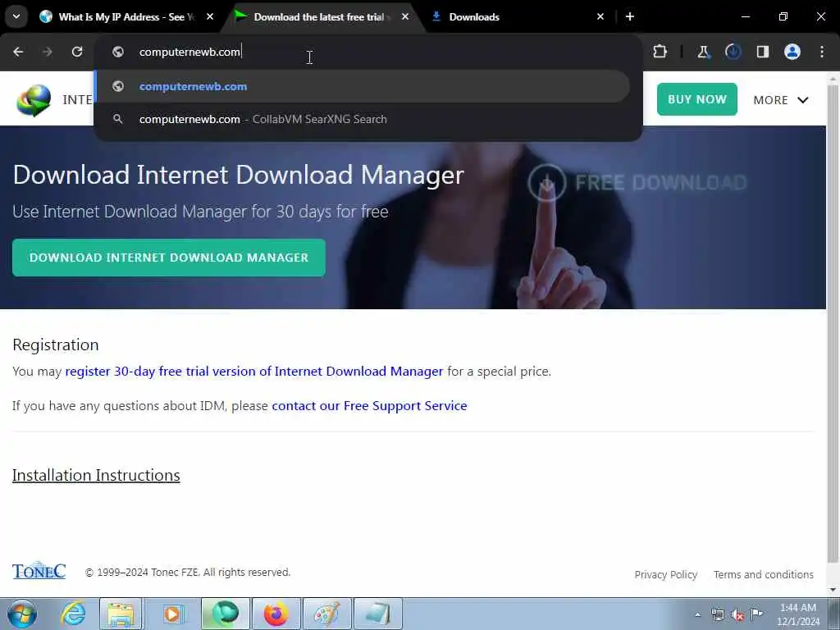Click the Installation Instructions heading link
The height and width of the screenshot is (630, 840).
coord(96,475)
